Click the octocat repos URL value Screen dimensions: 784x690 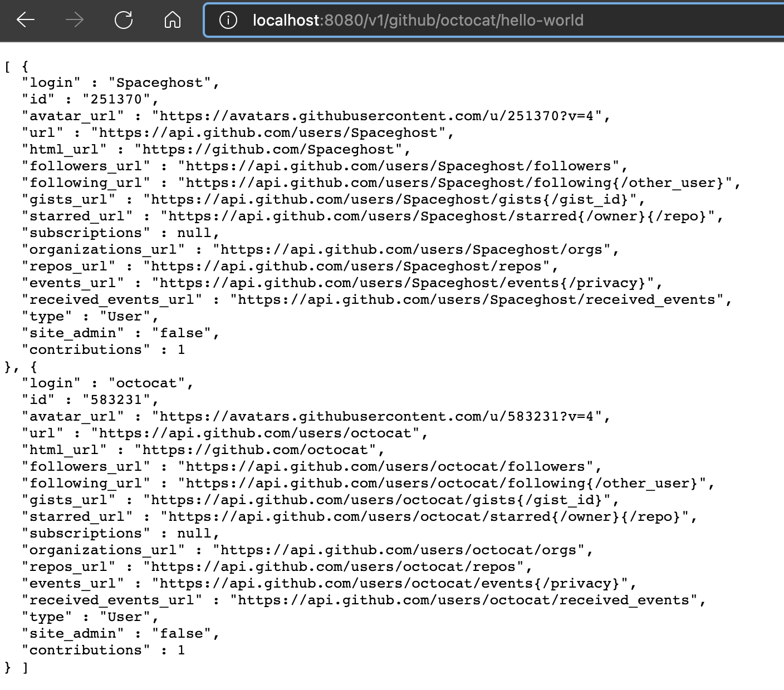(x=334, y=567)
